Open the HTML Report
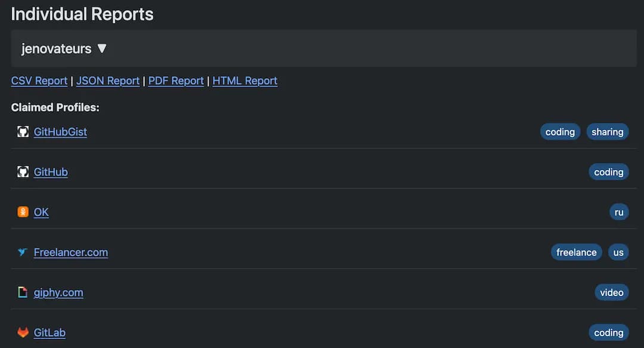Screen dimensions: 644x348 [x=244, y=81]
